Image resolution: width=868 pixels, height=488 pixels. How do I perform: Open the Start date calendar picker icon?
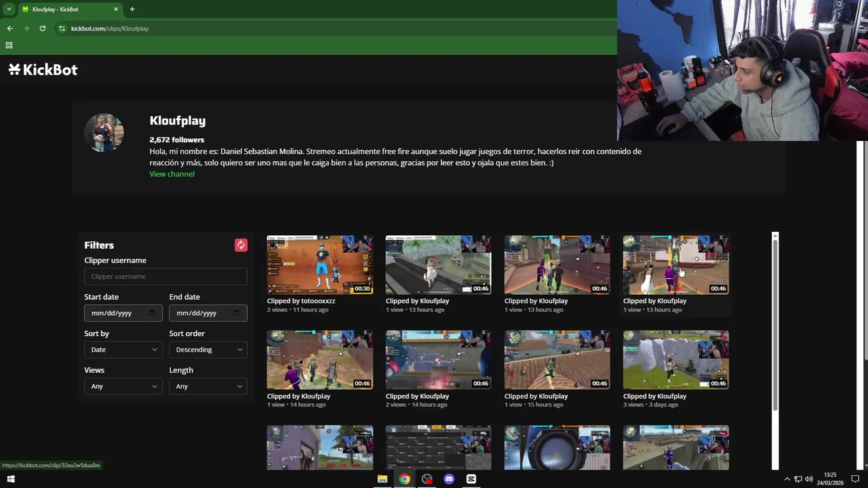point(151,313)
